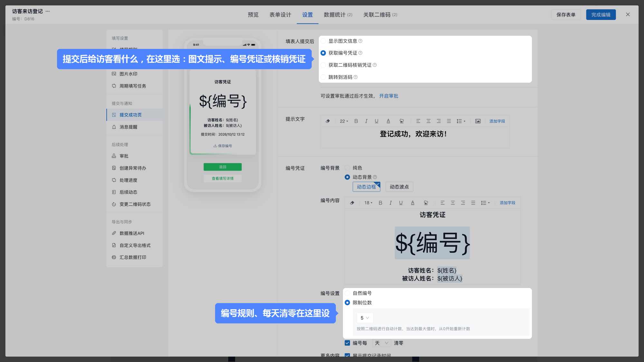The width and height of the screenshot is (644, 362).
Task: Open 图片水印 in sidebar
Action: pyautogui.click(x=134, y=74)
